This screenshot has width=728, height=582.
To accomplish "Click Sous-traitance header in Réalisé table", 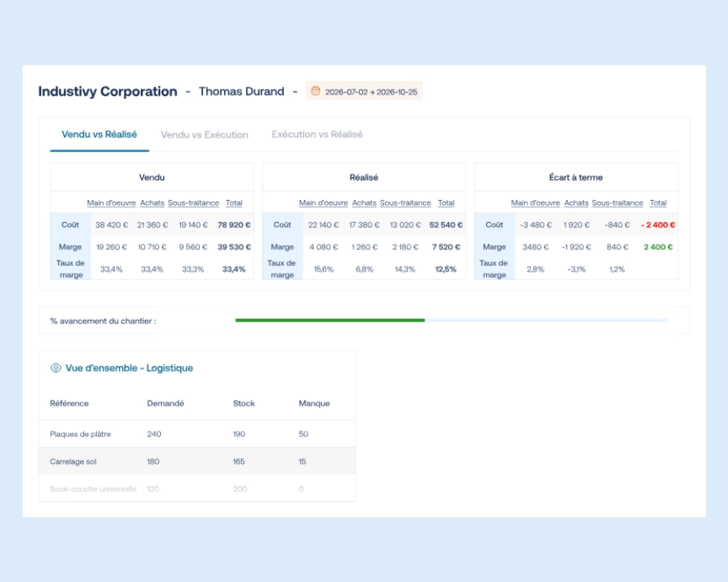I will click(x=405, y=202).
